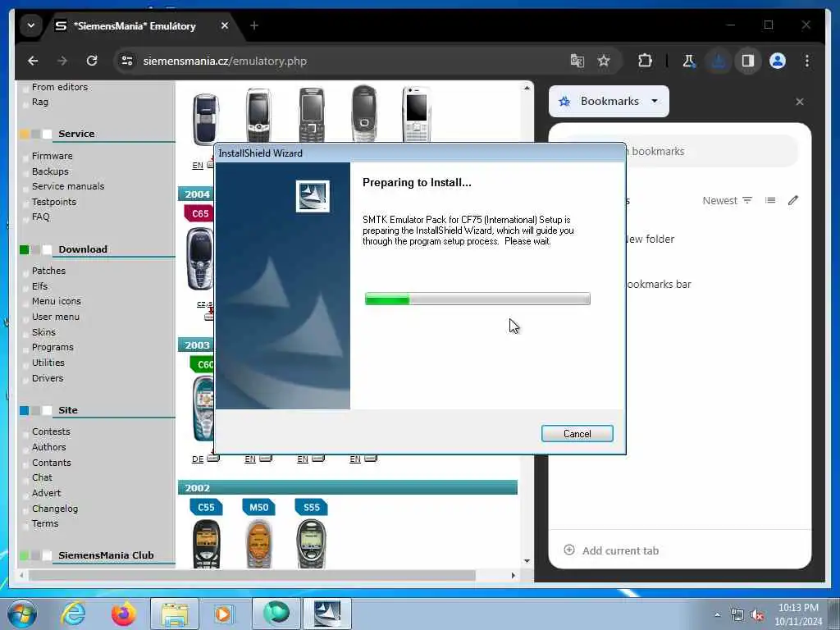840x630 pixels.
Task: Open the profile avatar menu
Action: 778,61
